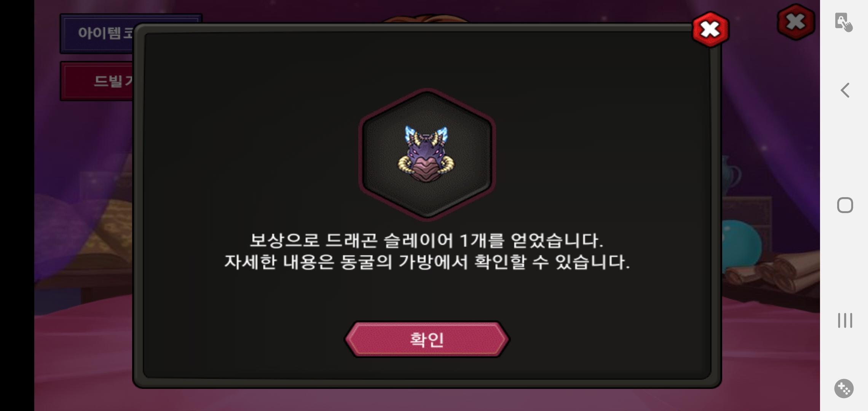Click the 보상으로 드래곤 슬레이어 message line
Screen dimensions: 868x411
(427, 241)
